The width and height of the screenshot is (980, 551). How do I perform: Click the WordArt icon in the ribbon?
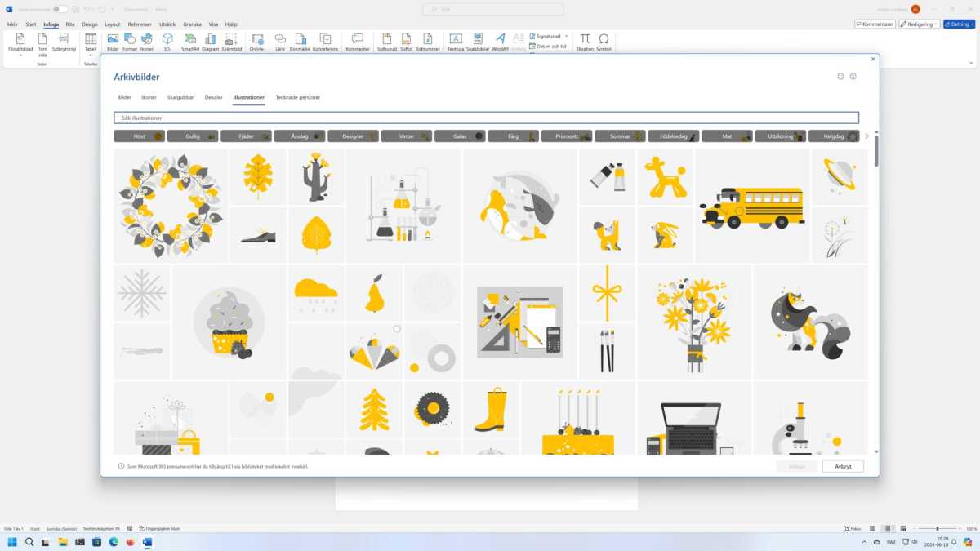[500, 42]
